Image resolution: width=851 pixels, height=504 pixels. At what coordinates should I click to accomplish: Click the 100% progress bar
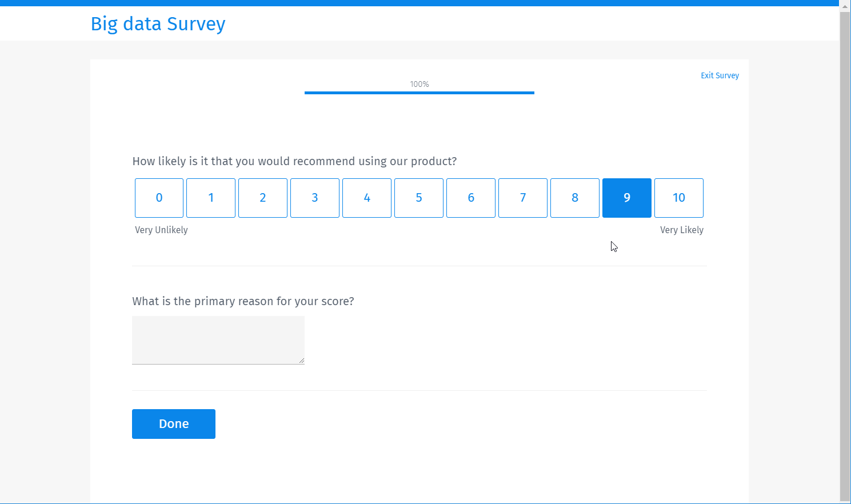click(419, 91)
